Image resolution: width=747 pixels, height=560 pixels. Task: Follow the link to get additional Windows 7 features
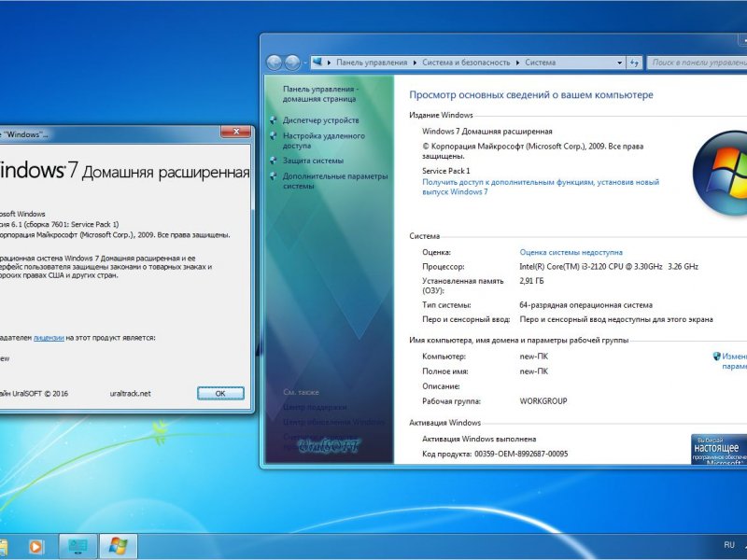(x=541, y=187)
